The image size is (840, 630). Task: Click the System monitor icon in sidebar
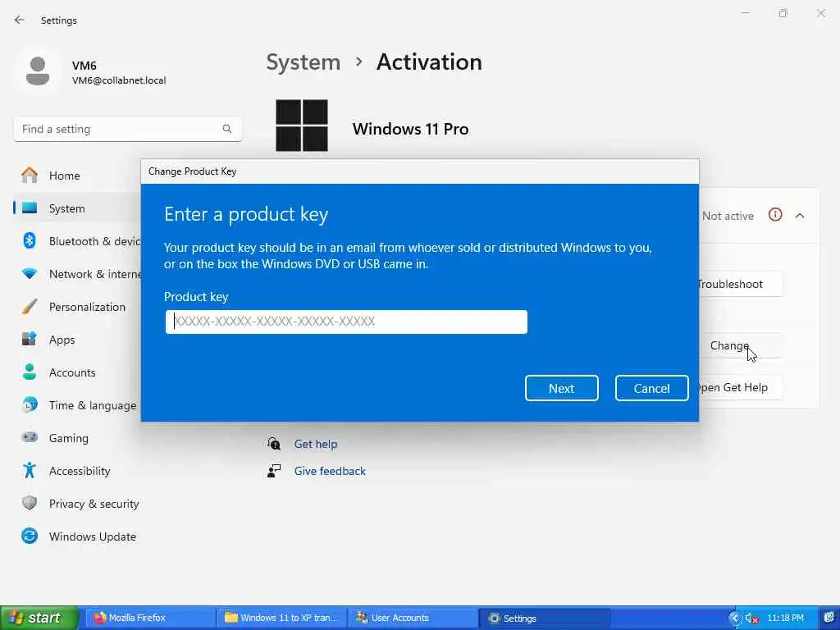30,208
